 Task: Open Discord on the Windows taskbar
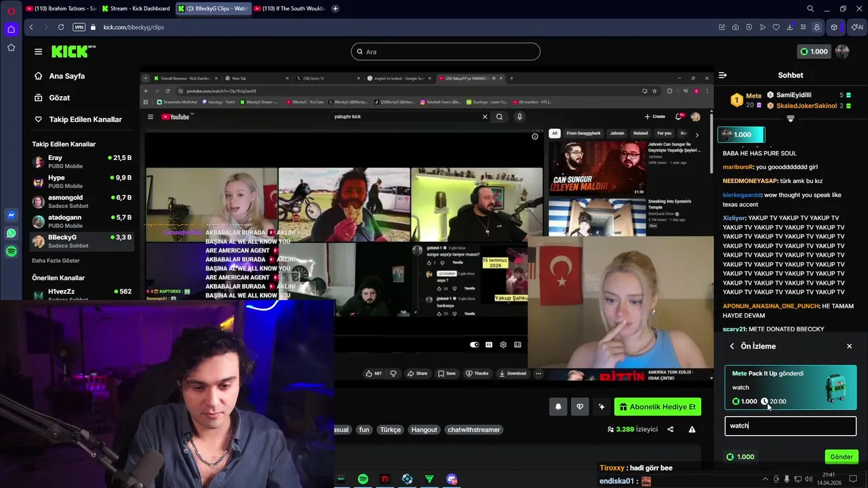pyautogui.click(x=452, y=479)
